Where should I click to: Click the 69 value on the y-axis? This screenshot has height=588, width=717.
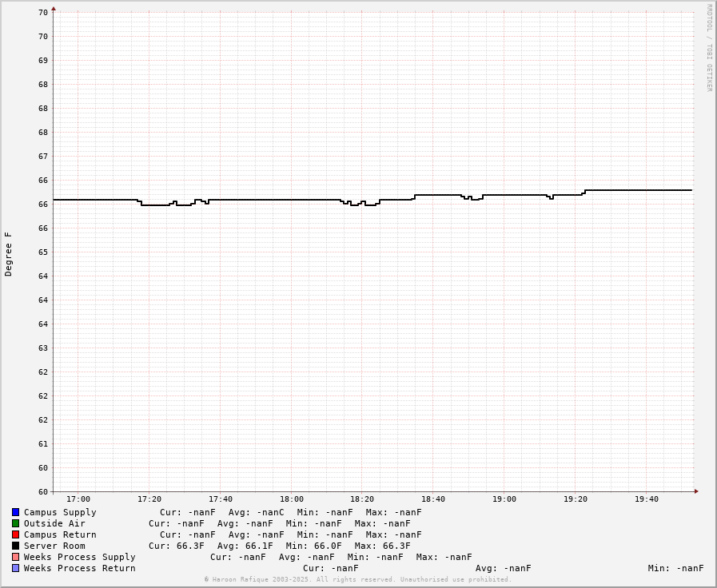(x=43, y=60)
